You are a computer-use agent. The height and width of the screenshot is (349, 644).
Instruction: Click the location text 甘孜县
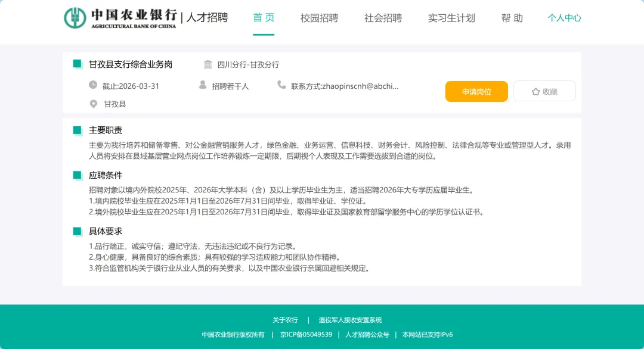pos(115,104)
